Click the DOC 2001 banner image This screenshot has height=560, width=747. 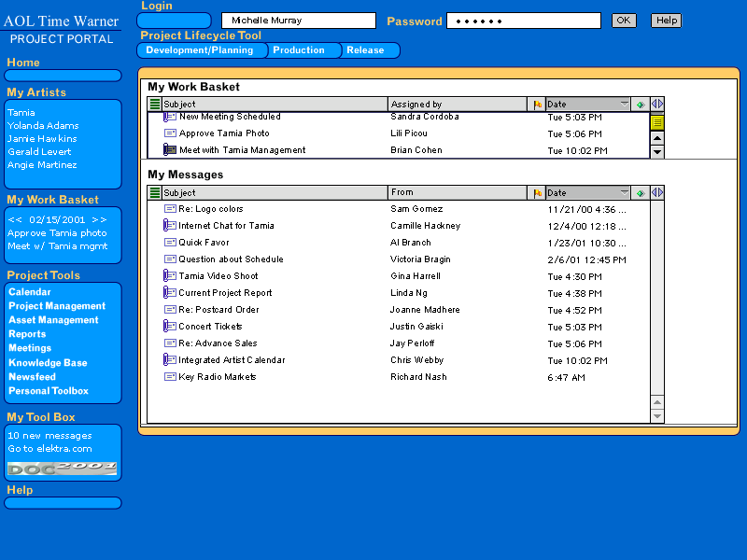(x=62, y=469)
